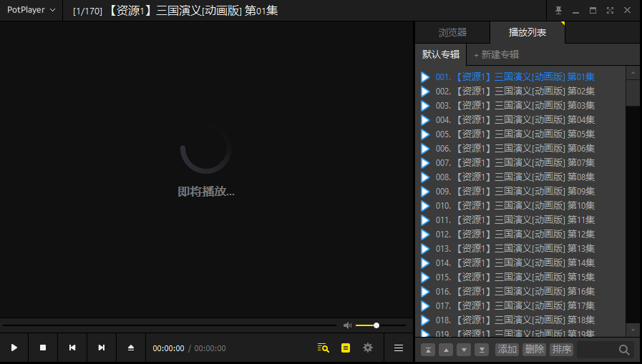642x364 pixels.
Task: Pin the window on top
Action: 558,11
